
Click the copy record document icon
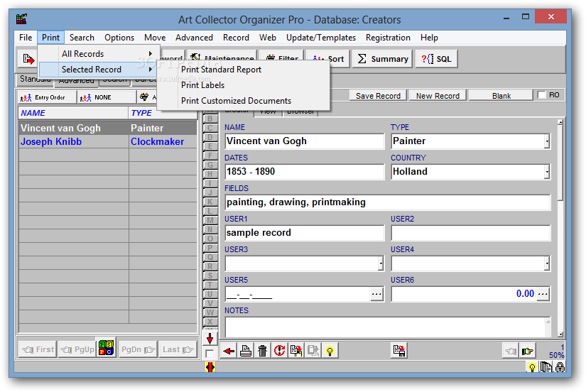(296, 351)
